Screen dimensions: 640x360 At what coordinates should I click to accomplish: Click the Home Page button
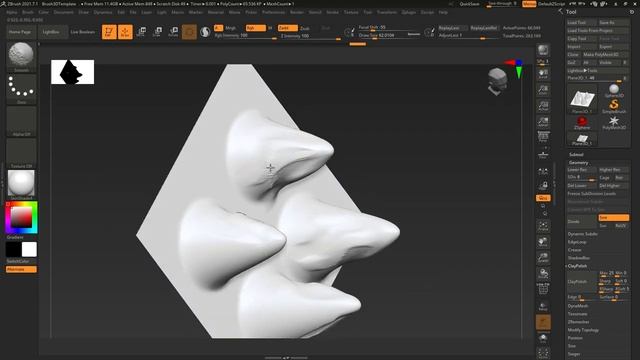(x=20, y=32)
